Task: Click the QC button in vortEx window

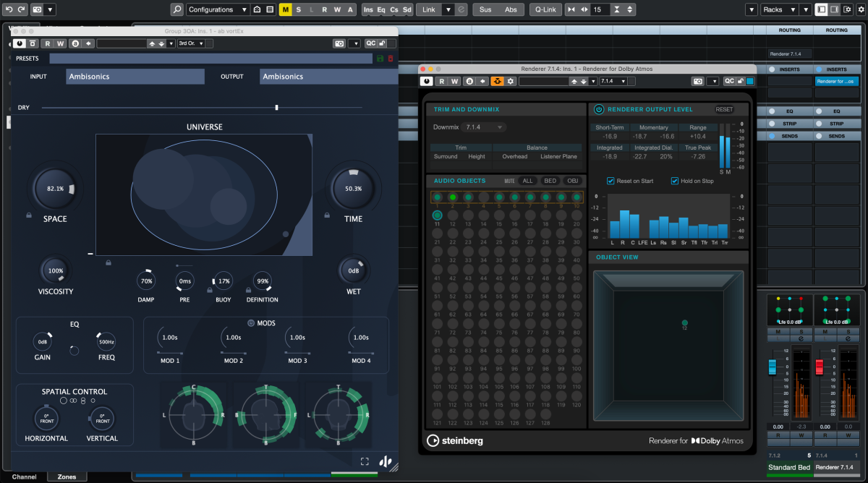Action: point(371,43)
